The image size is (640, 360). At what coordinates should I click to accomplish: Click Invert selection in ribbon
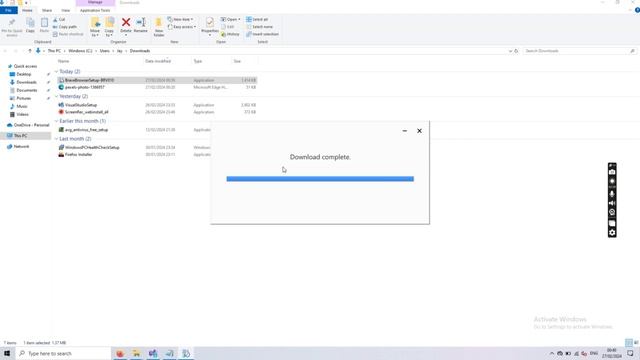coord(262,34)
